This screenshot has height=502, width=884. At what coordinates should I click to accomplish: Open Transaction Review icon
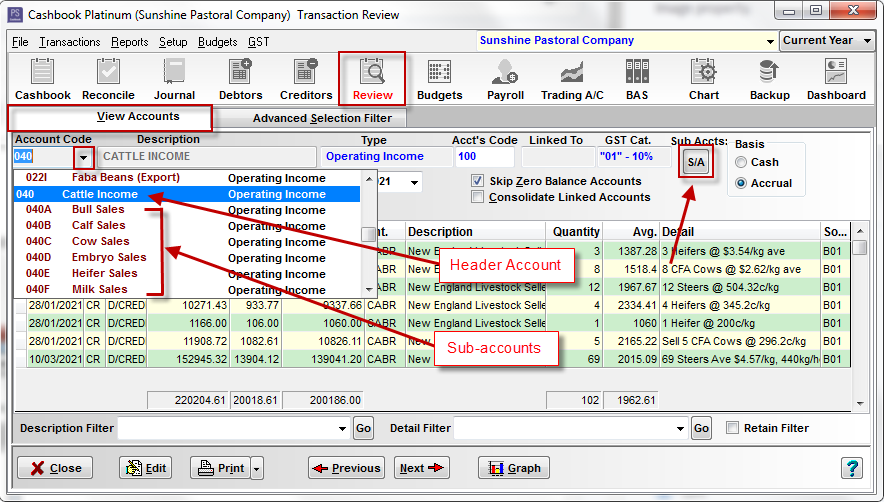pyautogui.click(x=372, y=80)
